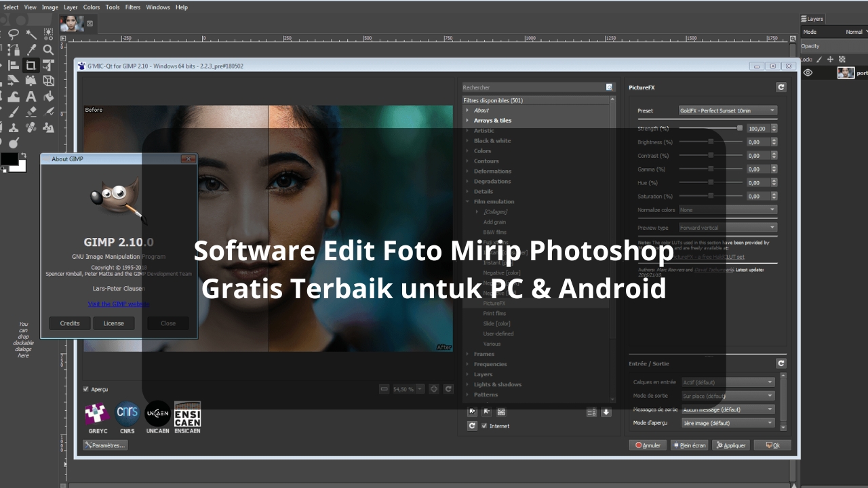Select the Heal bandage tool
This screenshot has width=868, height=488.
(x=31, y=127)
